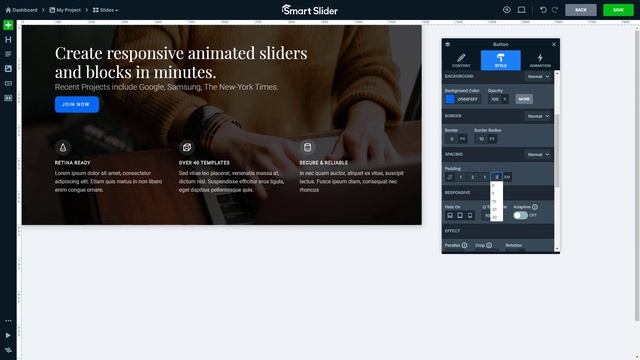Add a Row layer from the sidebar
This screenshot has height=360, width=640.
click(8, 98)
